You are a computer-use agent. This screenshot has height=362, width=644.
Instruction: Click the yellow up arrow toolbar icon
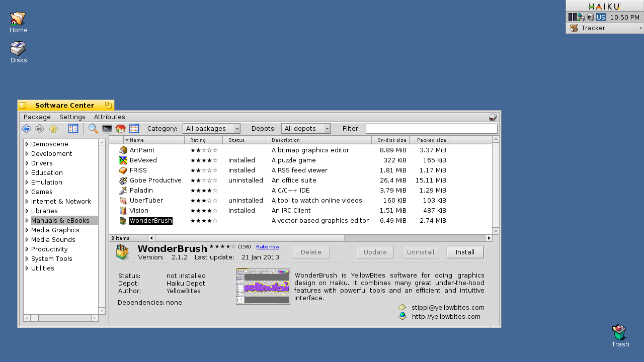click(53, 129)
